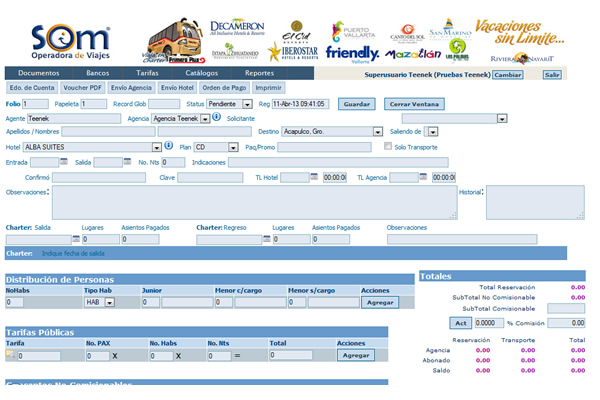Open the Catálogos menu
Screen dimensions: 600x400
click(x=202, y=73)
